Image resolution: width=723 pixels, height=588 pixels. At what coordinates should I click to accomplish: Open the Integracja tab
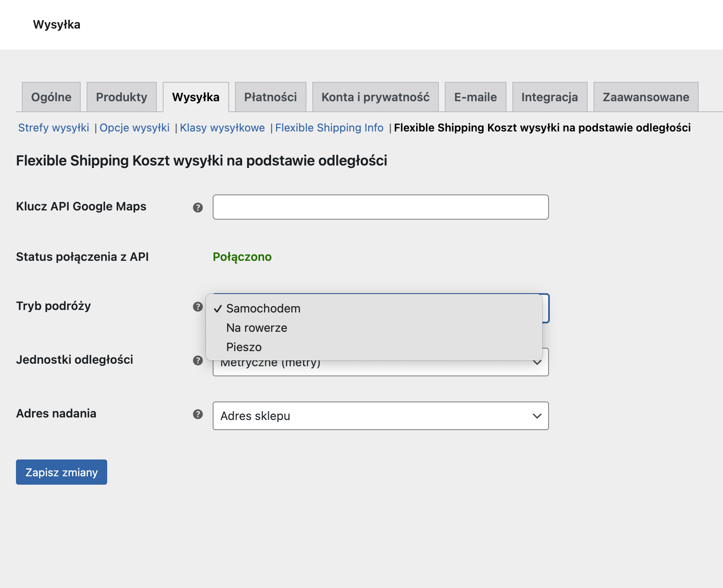[x=549, y=97]
